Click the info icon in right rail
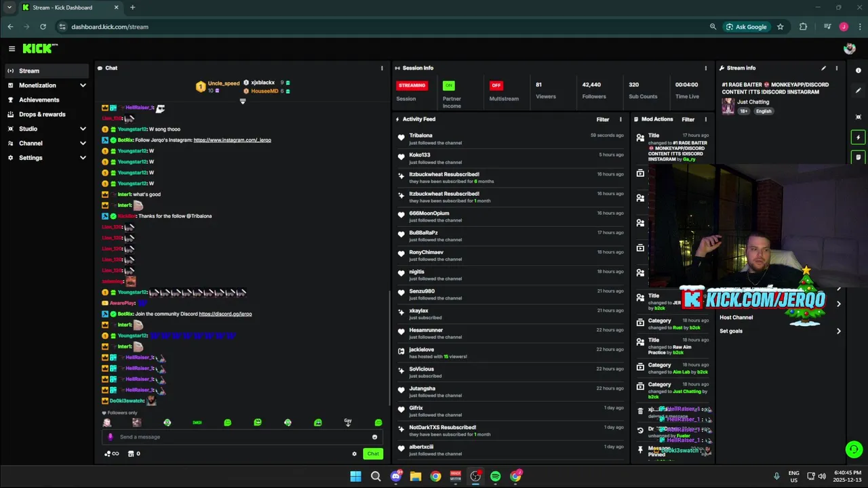868x488 pixels. pos(858,70)
